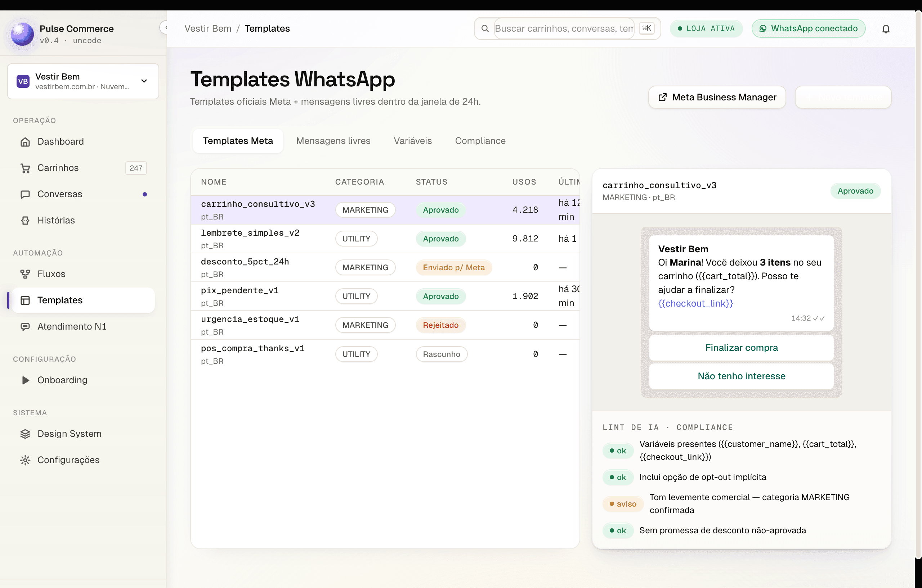Select the lembrete_simples_v2 template row

pos(385,239)
